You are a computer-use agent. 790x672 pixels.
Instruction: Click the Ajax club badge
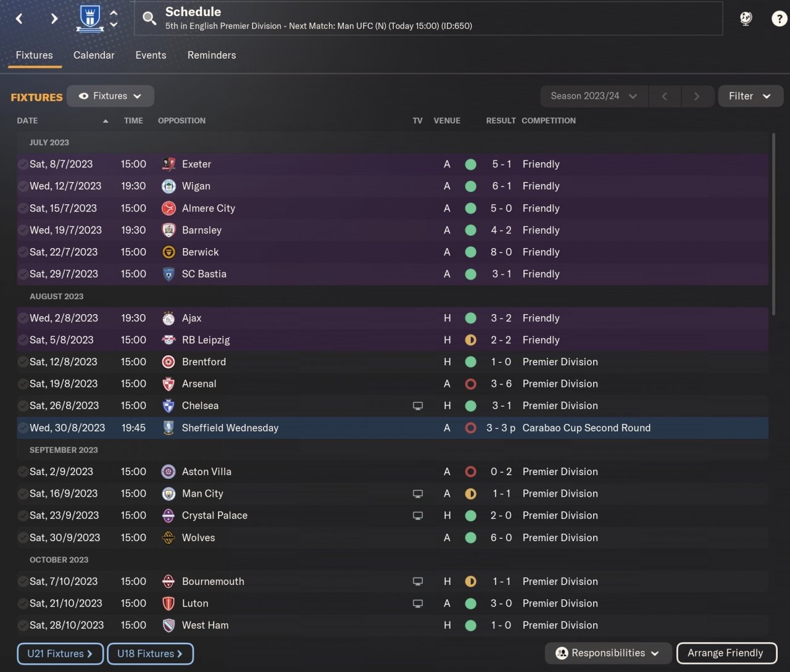click(168, 318)
